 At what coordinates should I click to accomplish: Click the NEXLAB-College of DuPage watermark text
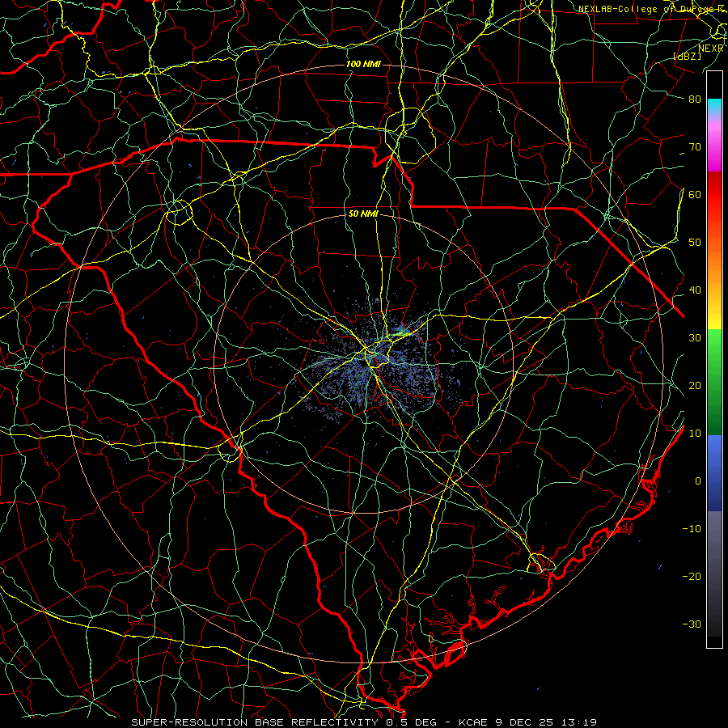tap(651, 9)
